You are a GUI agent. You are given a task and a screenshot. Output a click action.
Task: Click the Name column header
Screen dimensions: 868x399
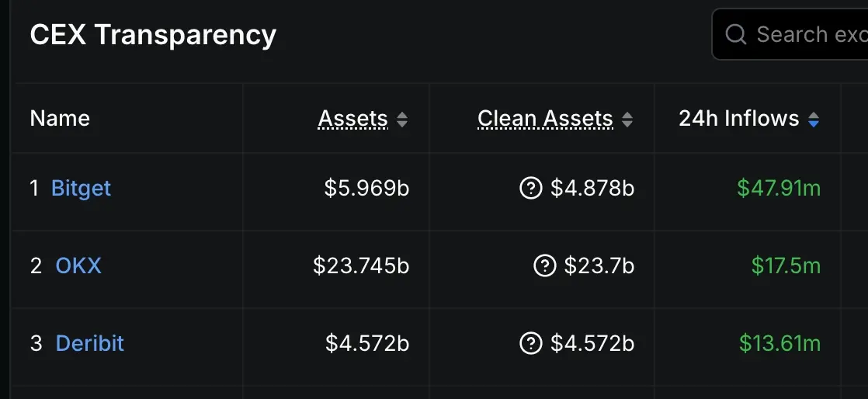pos(60,119)
